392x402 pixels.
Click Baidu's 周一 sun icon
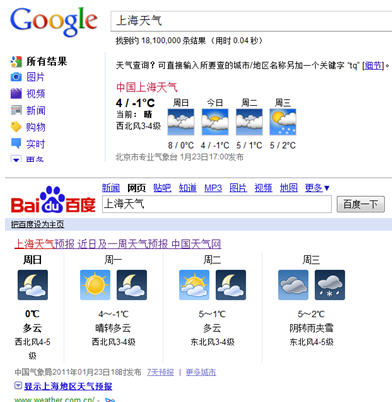click(95, 285)
